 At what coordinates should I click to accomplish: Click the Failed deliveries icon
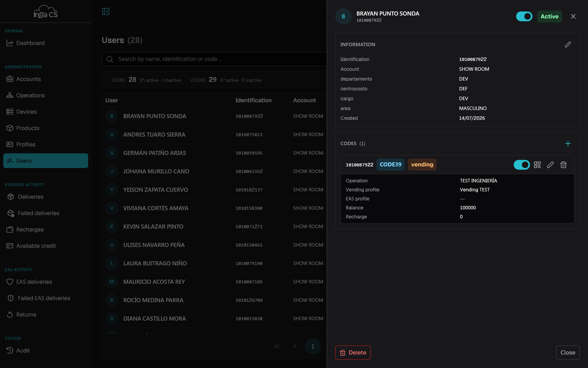11,213
